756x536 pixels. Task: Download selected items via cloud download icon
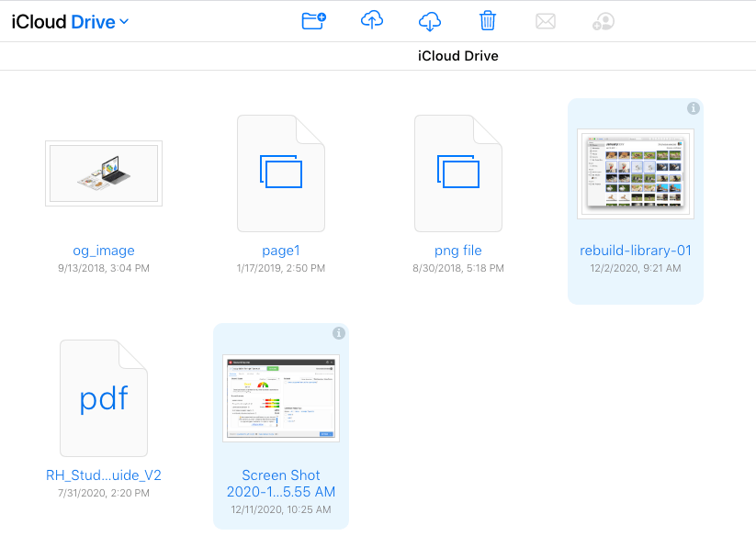(429, 20)
